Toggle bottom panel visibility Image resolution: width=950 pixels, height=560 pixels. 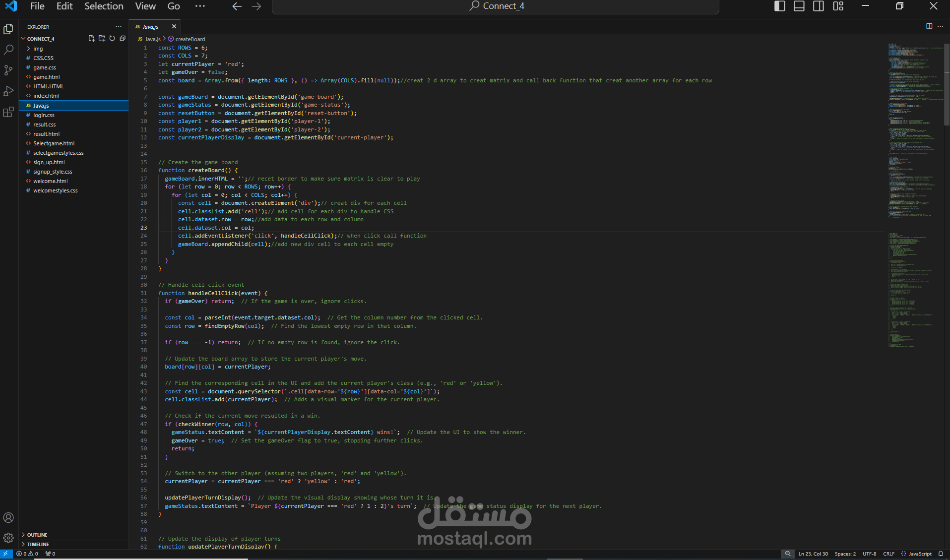tap(799, 6)
